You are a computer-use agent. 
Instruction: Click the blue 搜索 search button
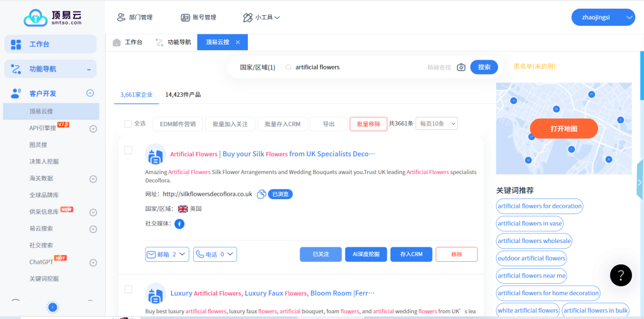(484, 67)
